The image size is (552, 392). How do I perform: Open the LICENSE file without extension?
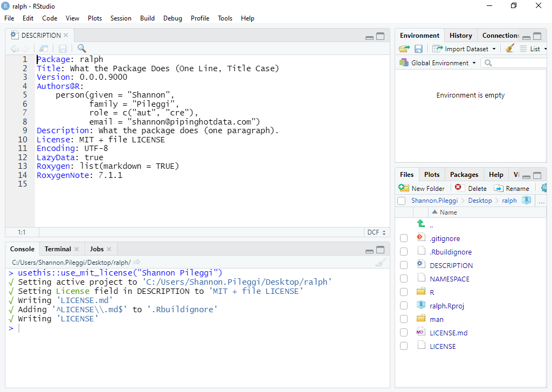(x=443, y=347)
